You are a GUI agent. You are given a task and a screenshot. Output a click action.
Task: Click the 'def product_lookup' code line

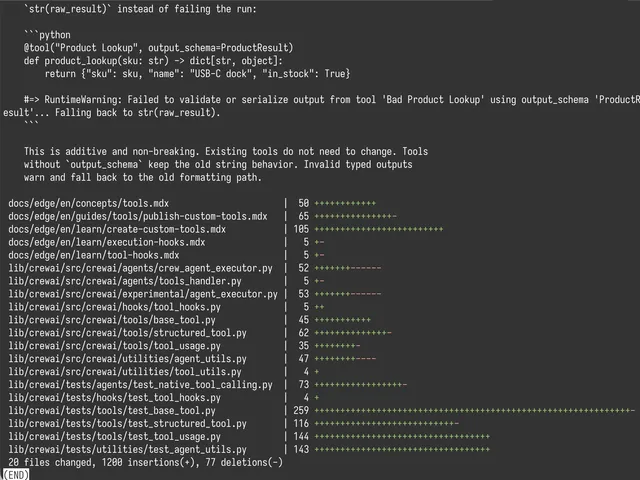153,61
